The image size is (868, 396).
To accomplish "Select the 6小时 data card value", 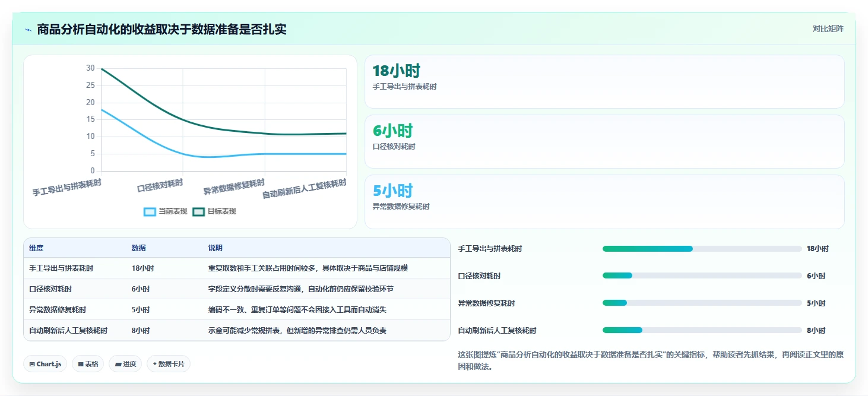I will click(x=392, y=131).
